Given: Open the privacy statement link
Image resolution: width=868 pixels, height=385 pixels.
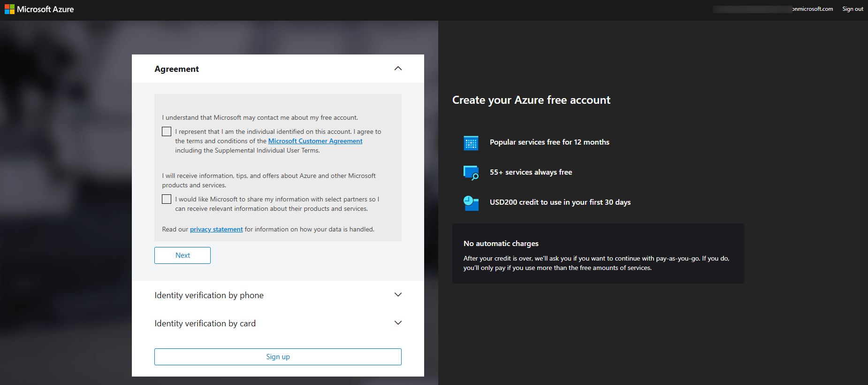Looking at the screenshot, I should (x=216, y=229).
